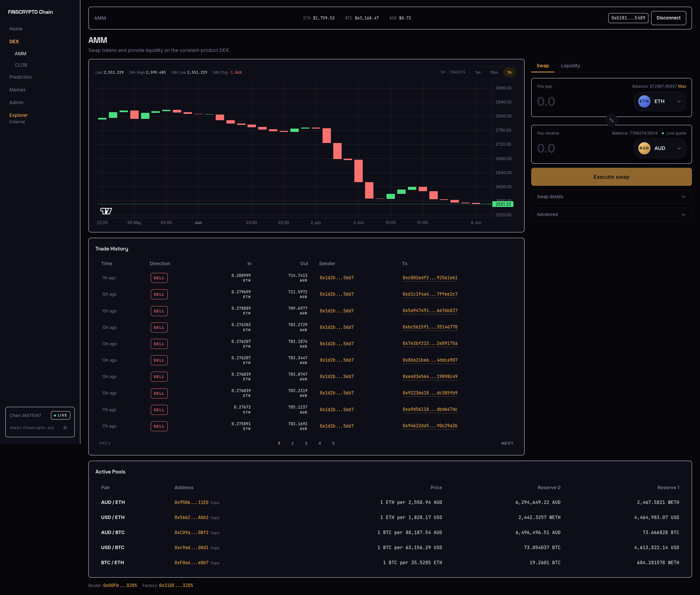
Task: Expand the Swap details section
Action: pos(611,197)
